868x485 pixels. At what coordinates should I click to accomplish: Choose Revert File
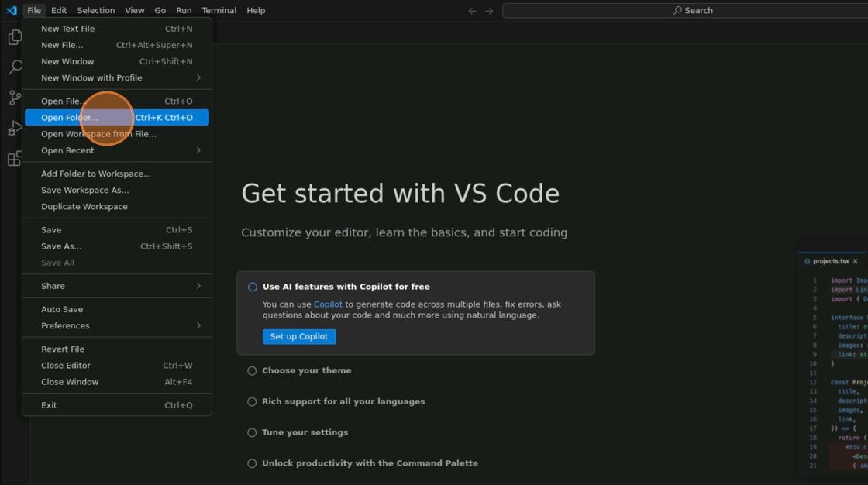click(x=117, y=349)
